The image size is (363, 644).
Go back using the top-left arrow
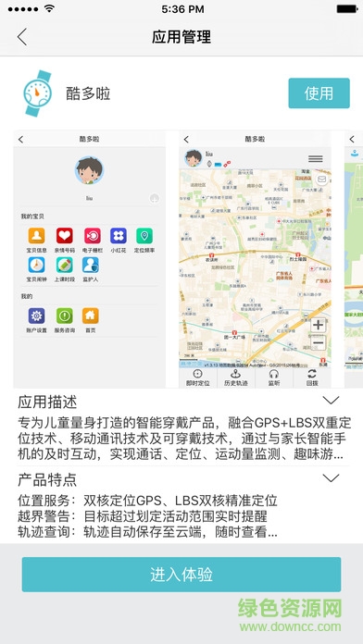coord(22,37)
